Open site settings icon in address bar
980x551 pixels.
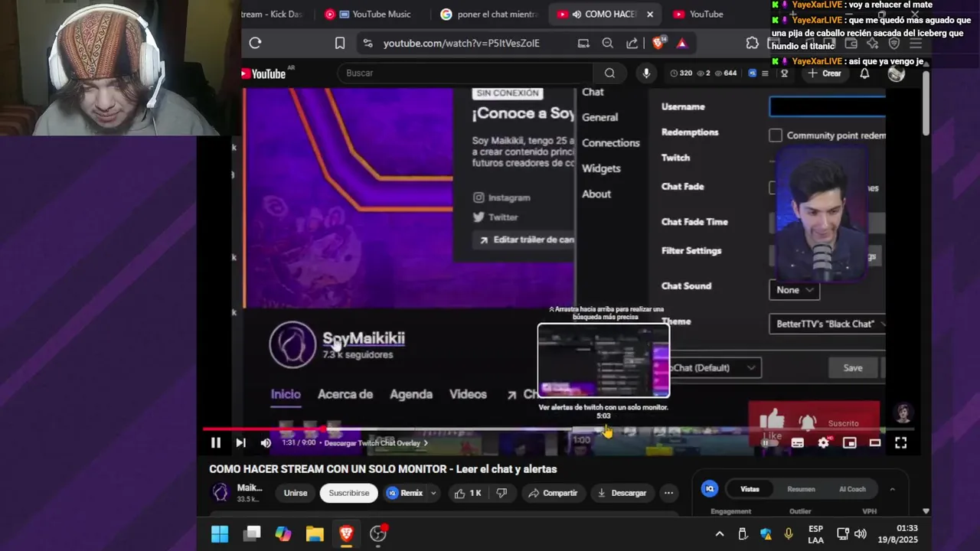pyautogui.click(x=368, y=43)
